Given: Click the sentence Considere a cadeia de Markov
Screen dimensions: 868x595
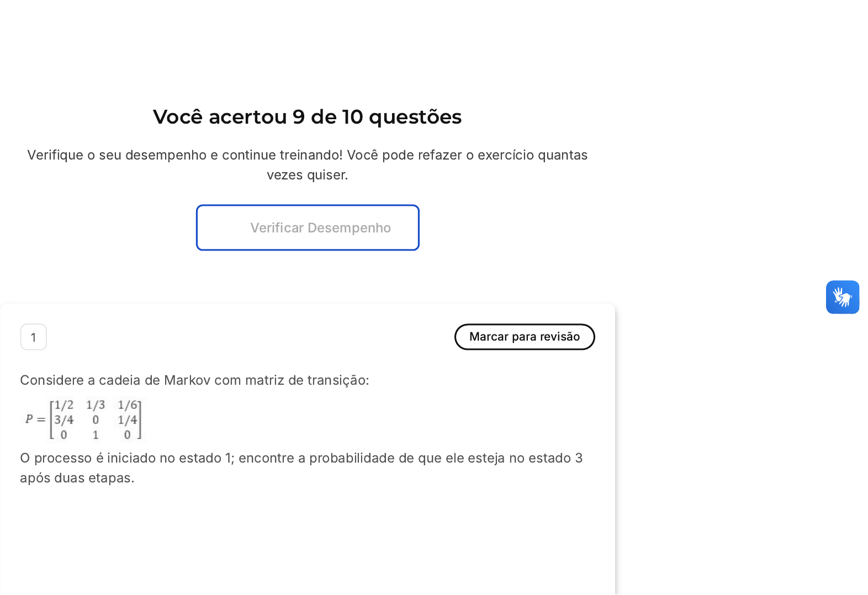Looking at the screenshot, I should coord(194,380).
